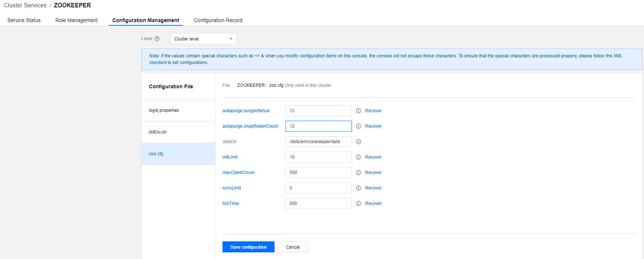Click info icon for syncLimit
Screen dimensions: 644x259
pyautogui.click(x=358, y=188)
